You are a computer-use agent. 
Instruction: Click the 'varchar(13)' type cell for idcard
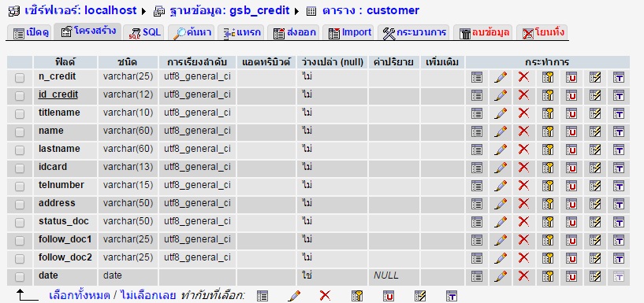(128, 167)
